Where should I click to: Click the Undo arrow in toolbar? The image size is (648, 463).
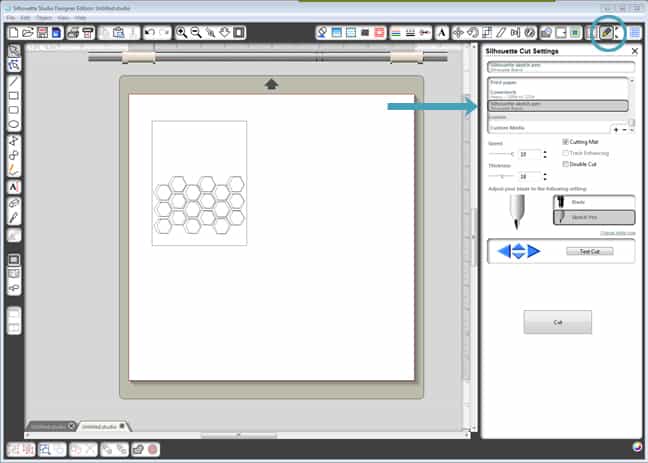pos(149,33)
